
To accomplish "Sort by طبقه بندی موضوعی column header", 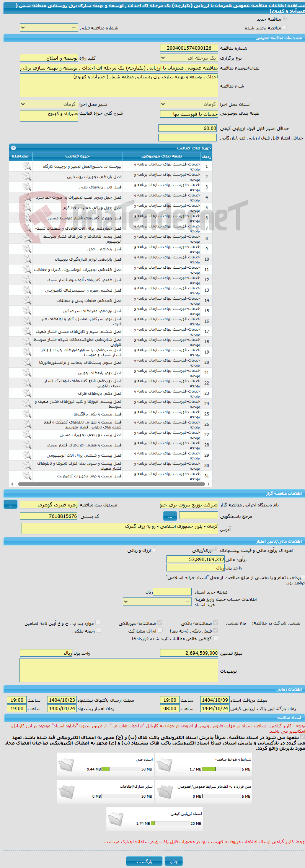I will [161, 156].
